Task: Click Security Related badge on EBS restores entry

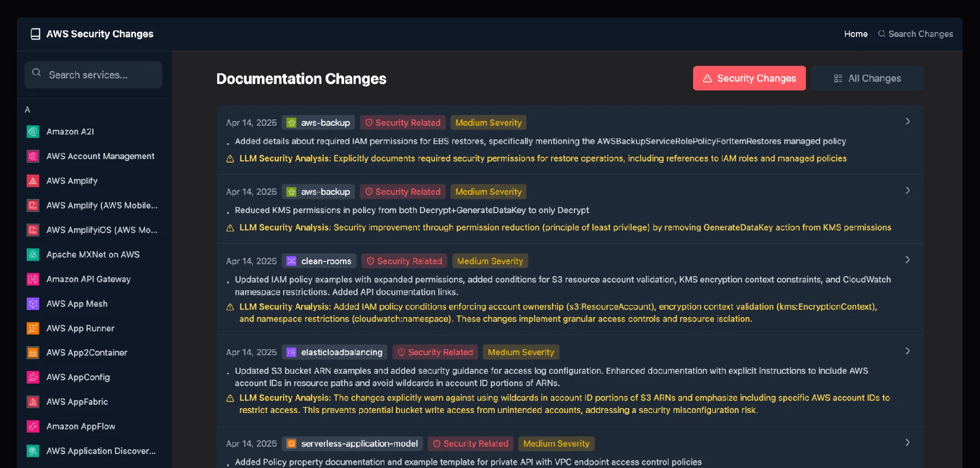Action: click(x=402, y=123)
